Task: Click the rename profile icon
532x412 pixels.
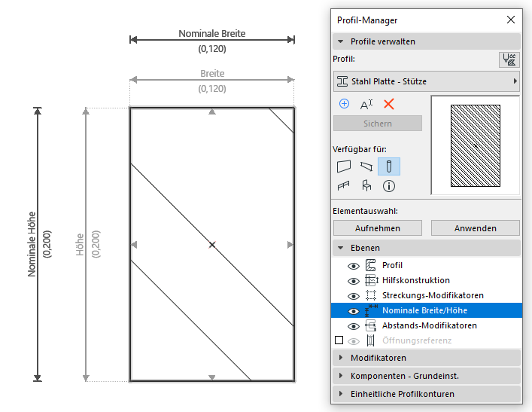Action: (366, 104)
